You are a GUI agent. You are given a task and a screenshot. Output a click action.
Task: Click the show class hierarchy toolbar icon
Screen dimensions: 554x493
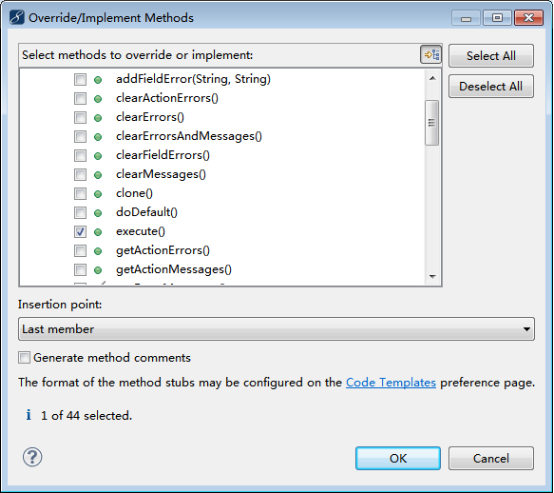[x=431, y=55]
